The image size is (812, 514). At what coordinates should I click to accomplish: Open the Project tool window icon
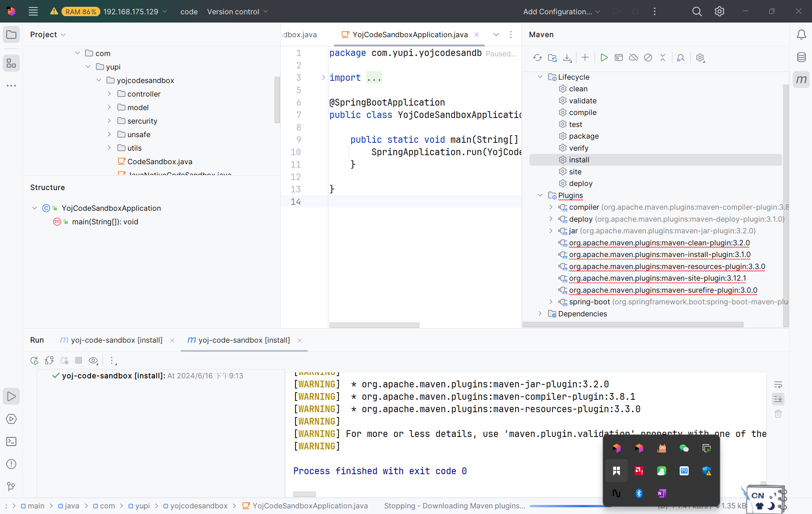click(x=11, y=35)
